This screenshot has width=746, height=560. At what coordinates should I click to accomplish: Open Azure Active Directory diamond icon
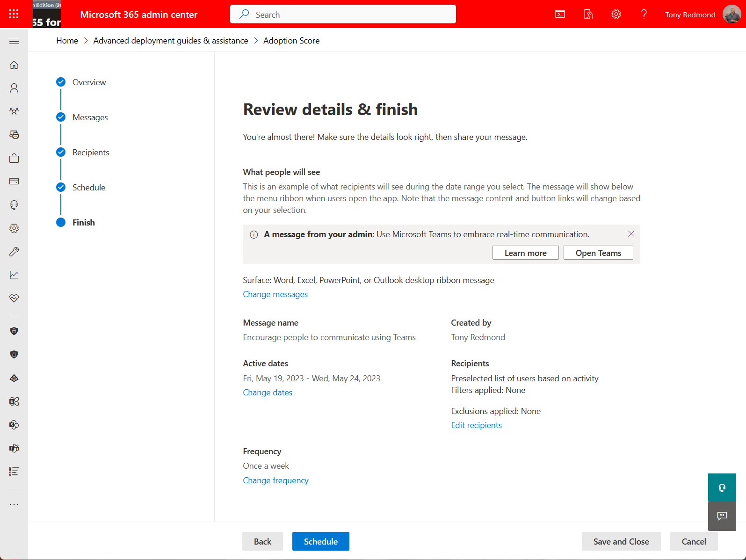point(14,378)
